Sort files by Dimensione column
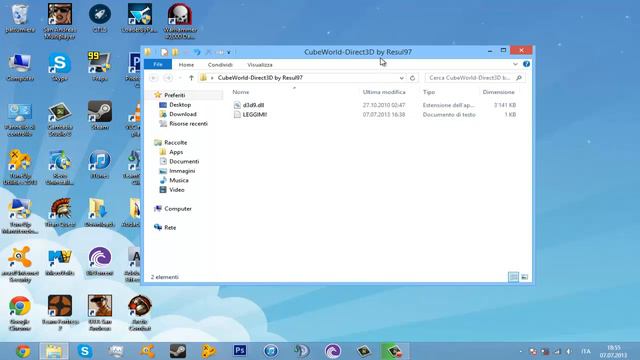640x360 pixels. (498, 92)
